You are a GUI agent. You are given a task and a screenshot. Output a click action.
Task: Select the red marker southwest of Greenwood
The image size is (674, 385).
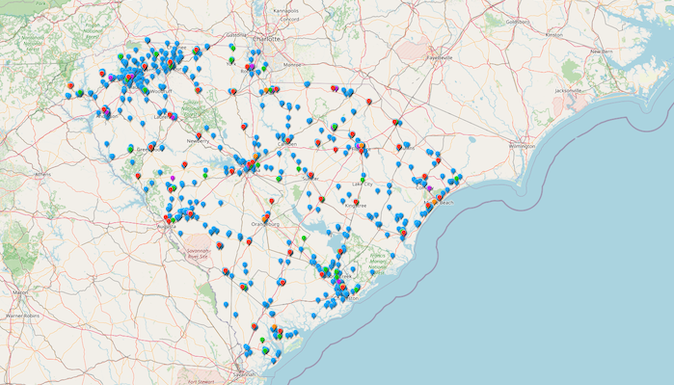(x=138, y=176)
